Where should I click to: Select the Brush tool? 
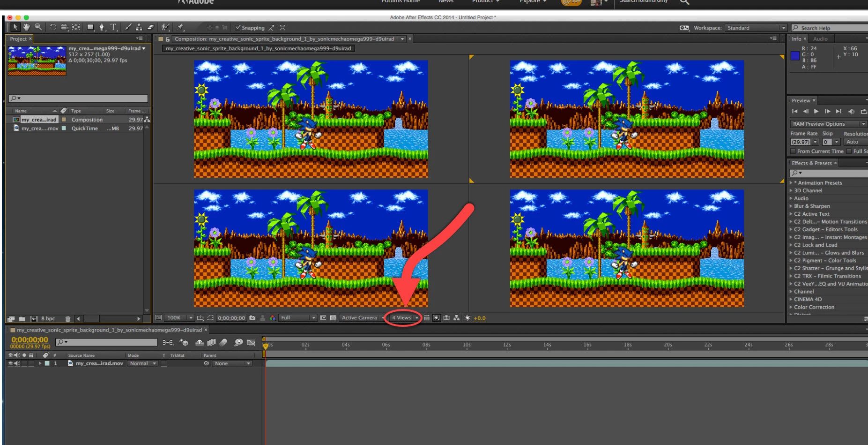128,27
